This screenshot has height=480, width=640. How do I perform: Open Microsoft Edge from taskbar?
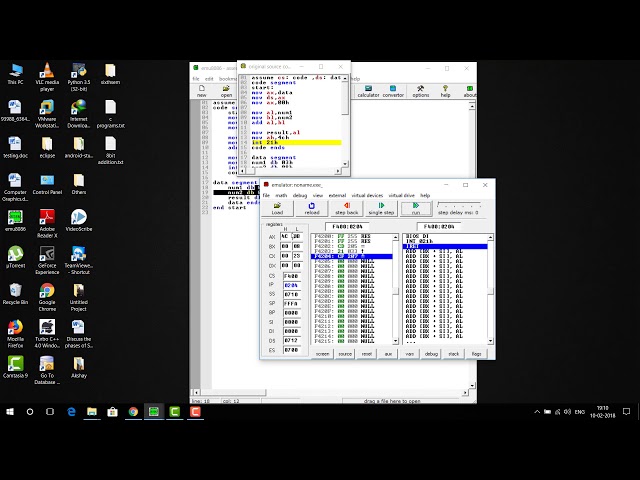tap(71, 412)
